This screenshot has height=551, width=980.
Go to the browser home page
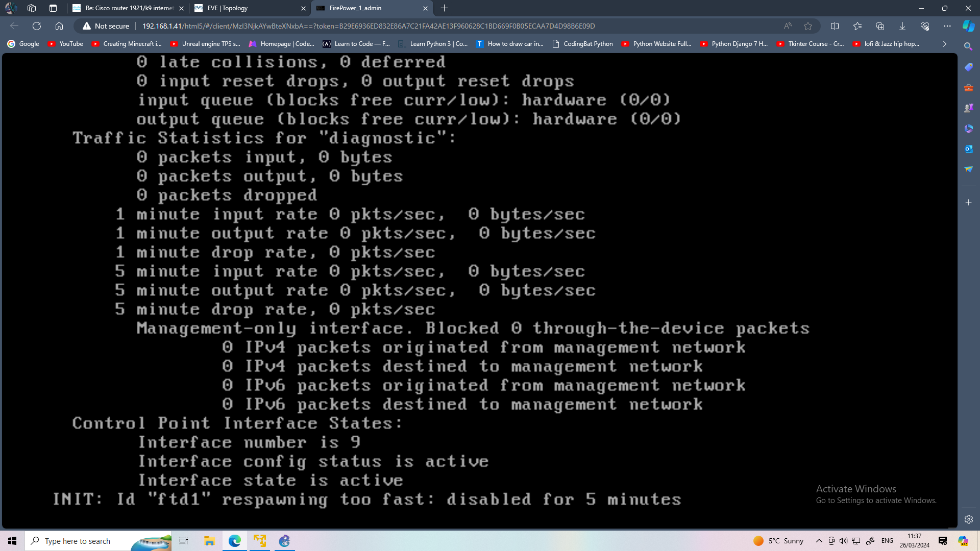coord(59,26)
